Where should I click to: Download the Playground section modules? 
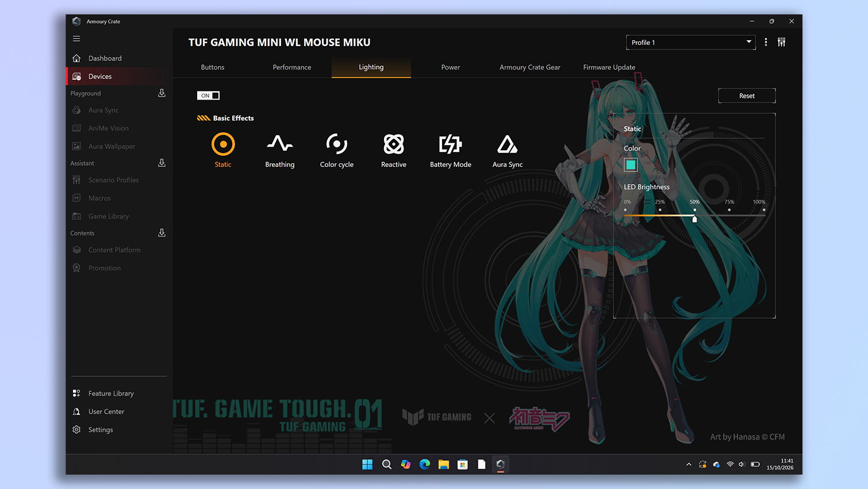162,93
